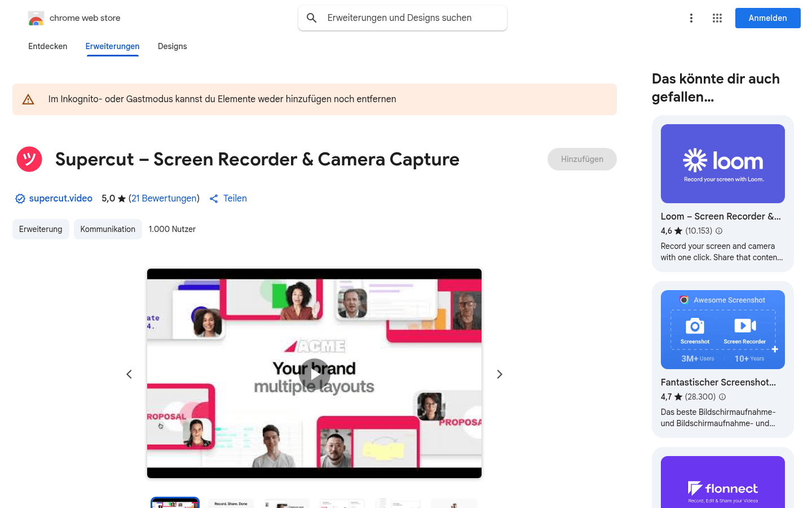Play the Supercut preview video

314,374
